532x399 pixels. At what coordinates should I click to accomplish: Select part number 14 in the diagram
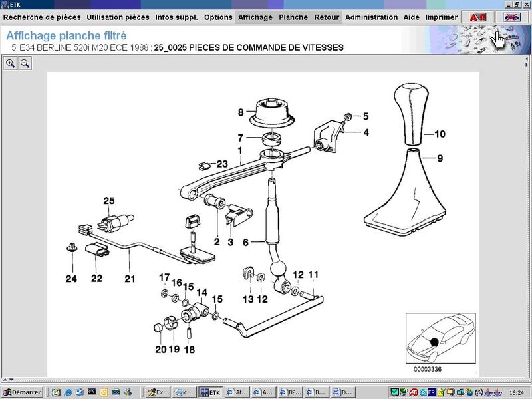click(202, 293)
